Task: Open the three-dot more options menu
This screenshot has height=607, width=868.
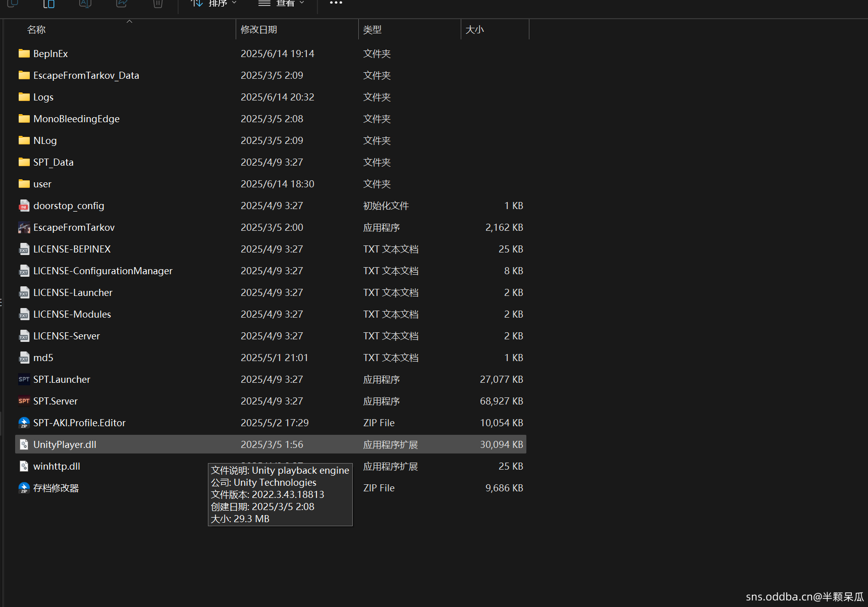Action: [x=336, y=3]
